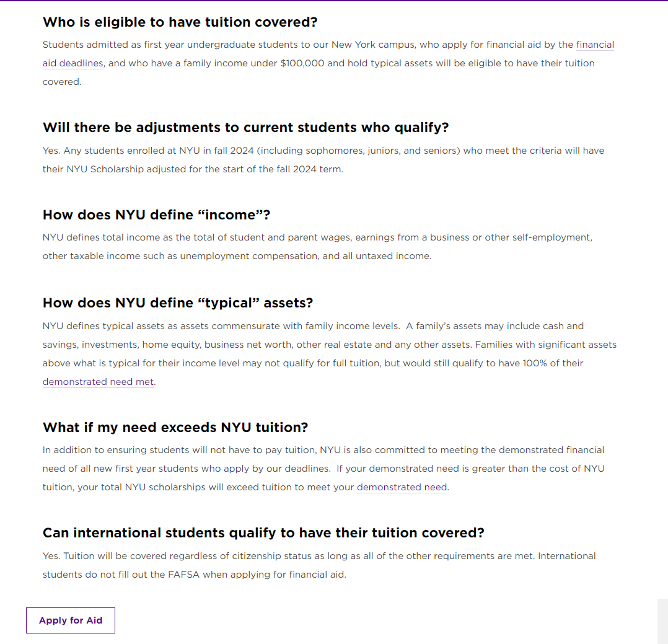Select the paragraph mentioning fall 2024 sophomores
Image resolution: width=668 pixels, height=644 pixels.
(x=322, y=150)
